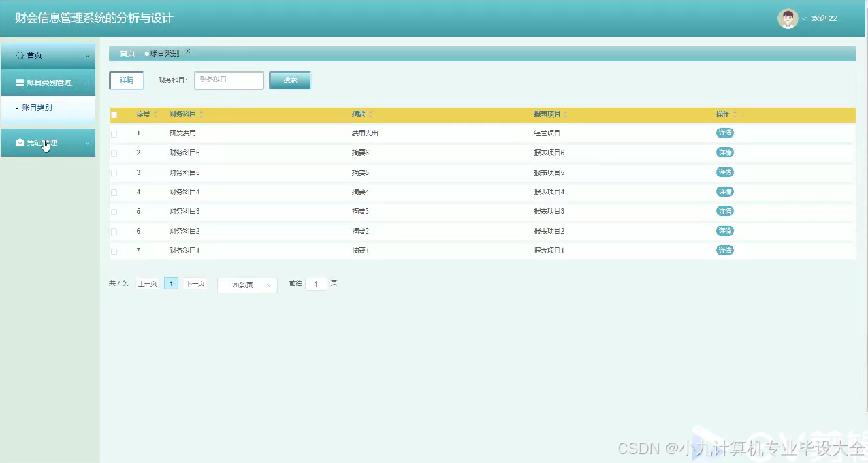This screenshot has width=868, height=463.
Task: Click the 摘要1 cell
Action: (360, 251)
